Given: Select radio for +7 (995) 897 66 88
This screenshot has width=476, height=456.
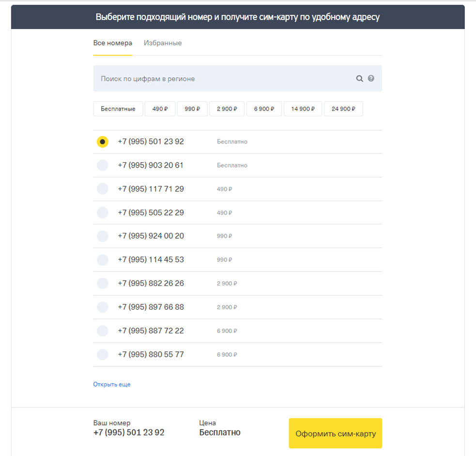Looking at the screenshot, I should tap(102, 307).
